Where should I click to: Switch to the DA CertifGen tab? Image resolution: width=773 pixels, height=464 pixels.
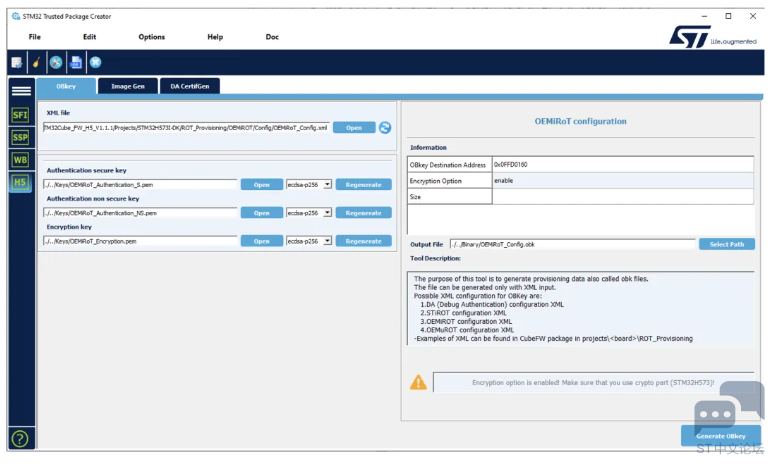point(190,86)
